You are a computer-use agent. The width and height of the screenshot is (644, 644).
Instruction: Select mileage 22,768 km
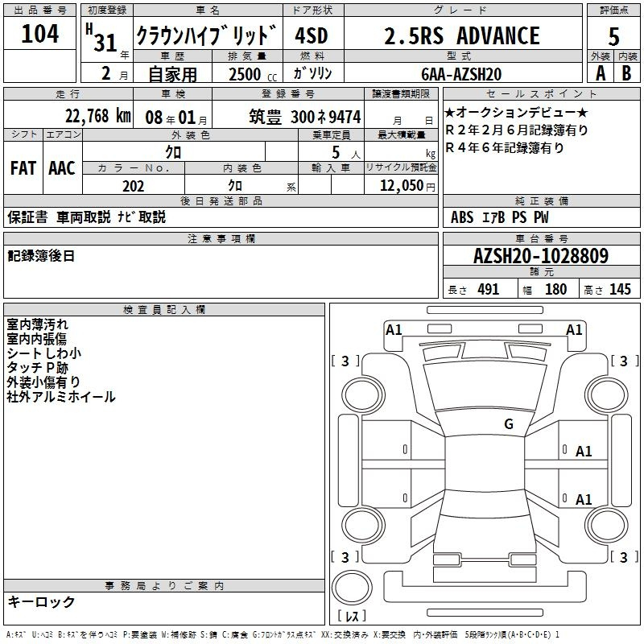tap(98, 116)
